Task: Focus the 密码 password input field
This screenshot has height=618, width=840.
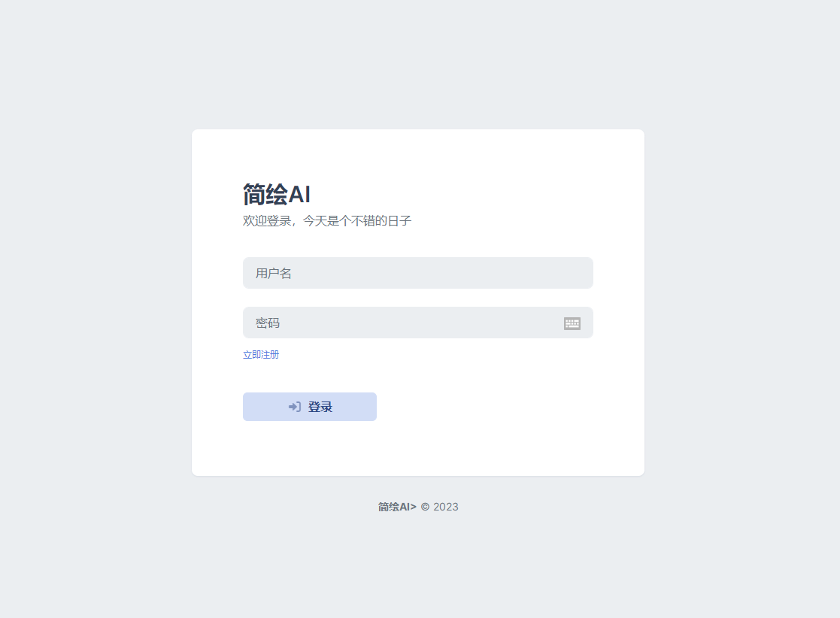Action: point(391,323)
